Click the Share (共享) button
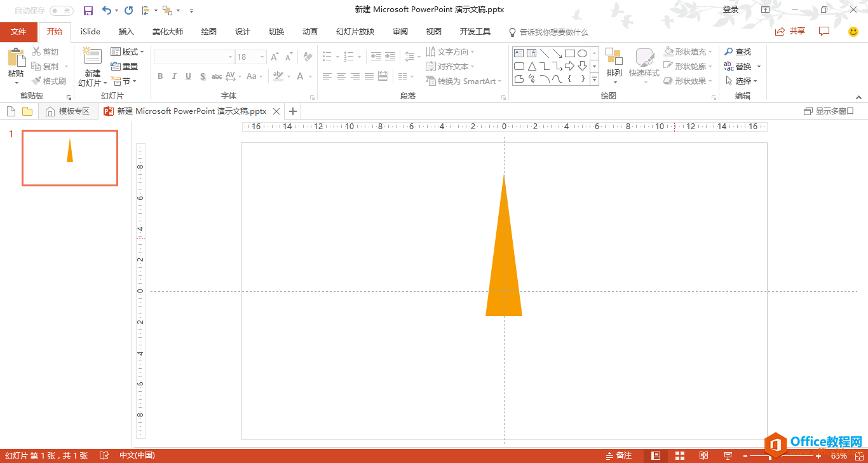The image size is (868, 463). coord(790,31)
